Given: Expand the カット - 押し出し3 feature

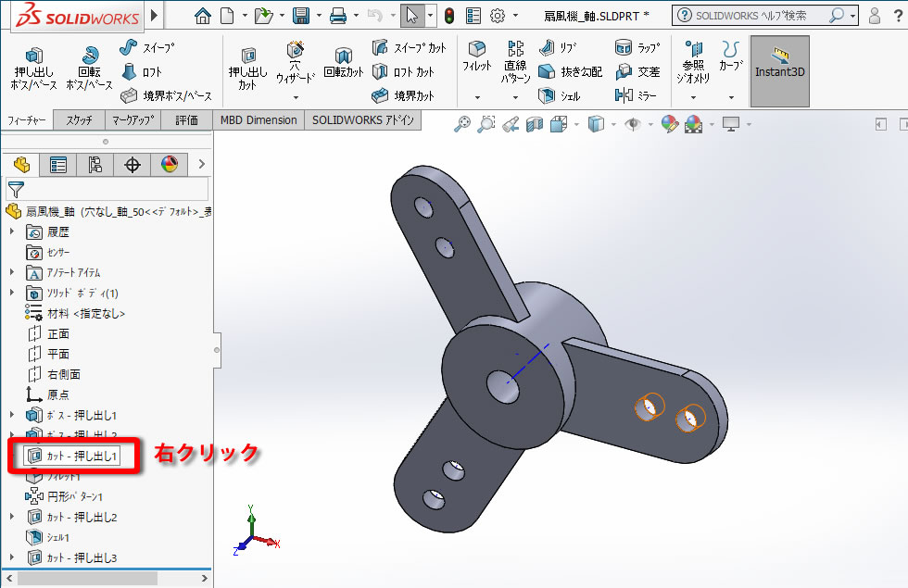Looking at the screenshot, I should tap(11, 557).
